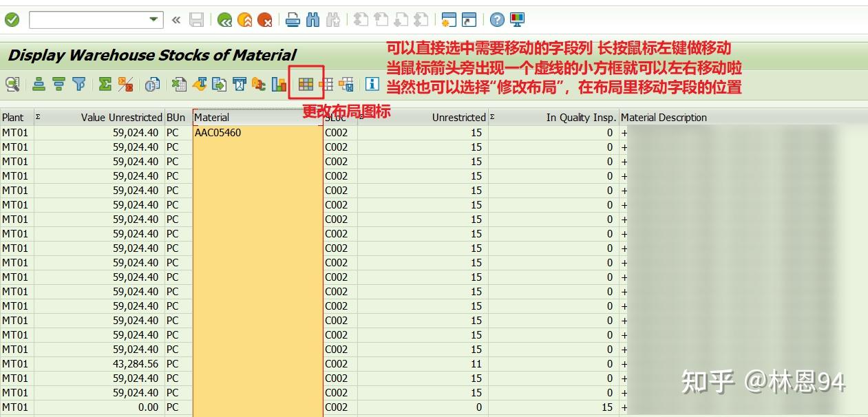This screenshot has height=417, width=868.
Task: Save the current layout
Action: click(348, 83)
